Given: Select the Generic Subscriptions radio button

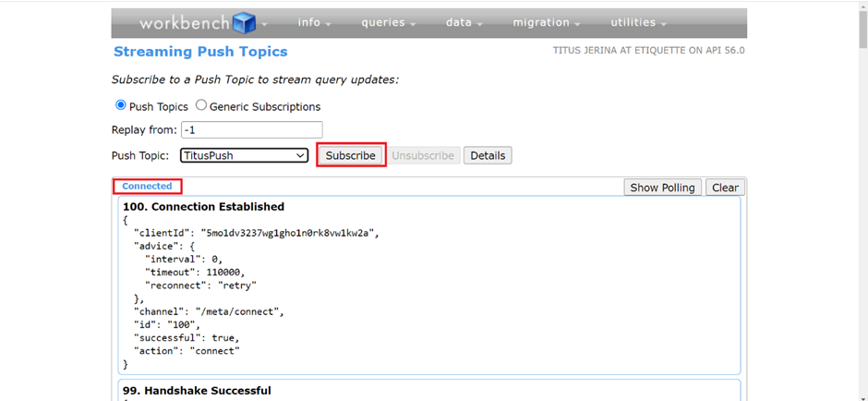Looking at the screenshot, I should 201,105.
